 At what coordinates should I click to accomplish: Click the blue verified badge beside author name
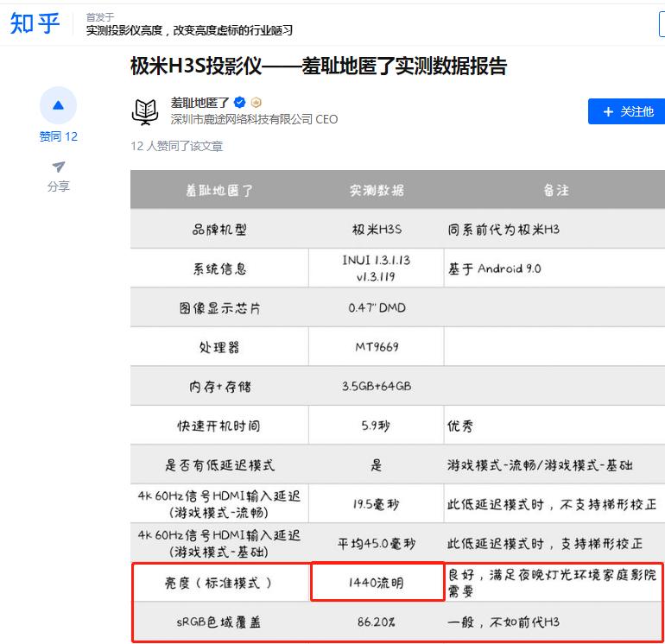[x=239, y=102]
